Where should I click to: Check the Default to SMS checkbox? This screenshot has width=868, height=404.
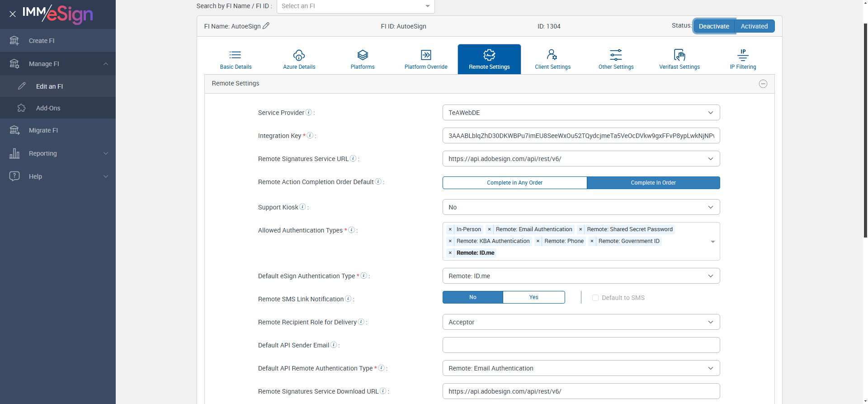point(595,298)
